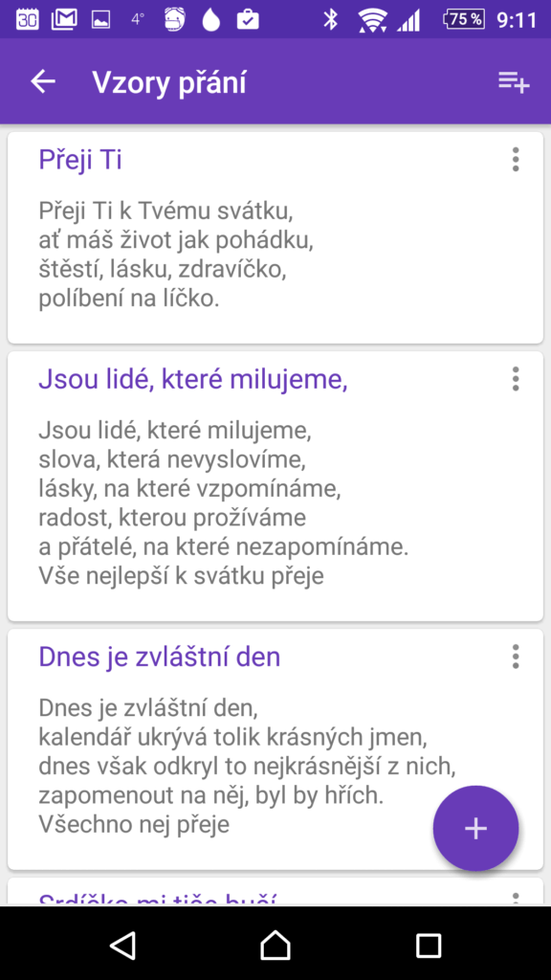Tap the poem ending Vše nejlepší k svátku přeje
This screenshot has height=980, width=551.
pos(223,503)
